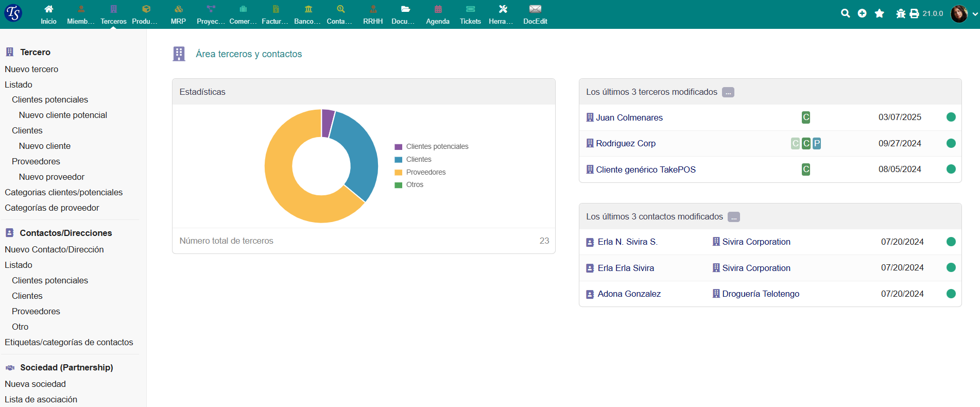
Task: Expand full list of modified contactos
Action: (x=733, y=217)
